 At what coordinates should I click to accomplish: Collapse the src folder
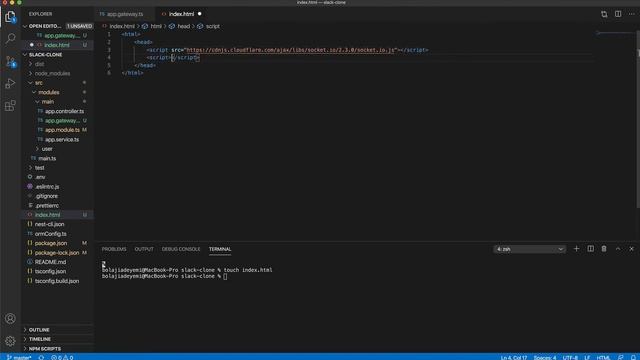tap(57, 83)
